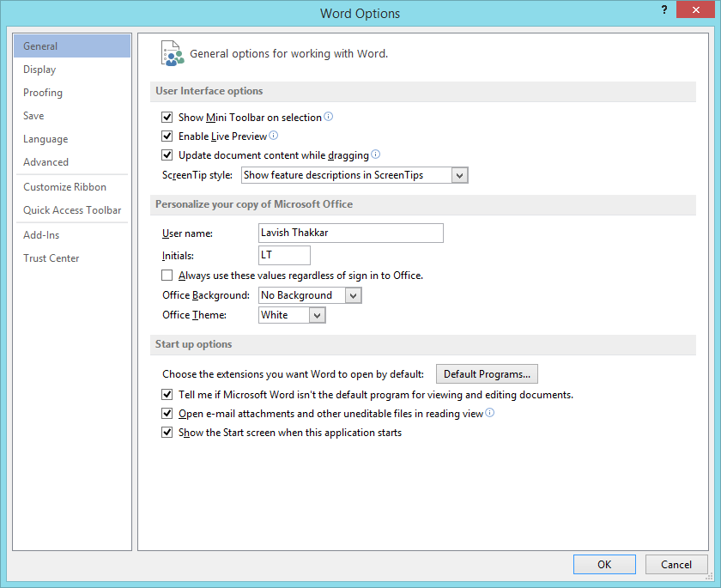Uncheck Show the Start screen option
The width and height of the screenshot is (721, 588).
point(167,433)
